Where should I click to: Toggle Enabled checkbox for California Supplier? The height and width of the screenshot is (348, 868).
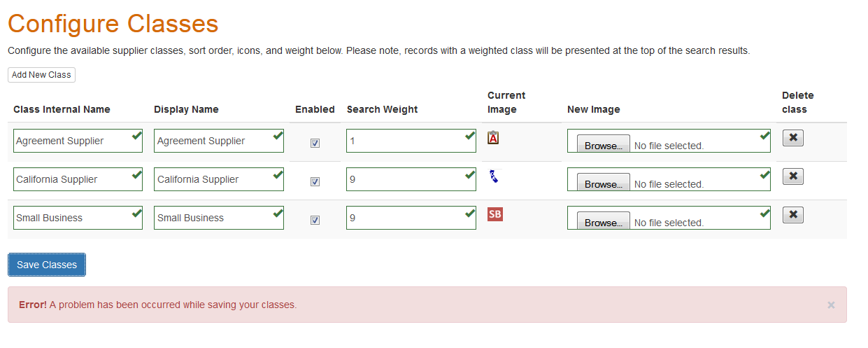315,182
